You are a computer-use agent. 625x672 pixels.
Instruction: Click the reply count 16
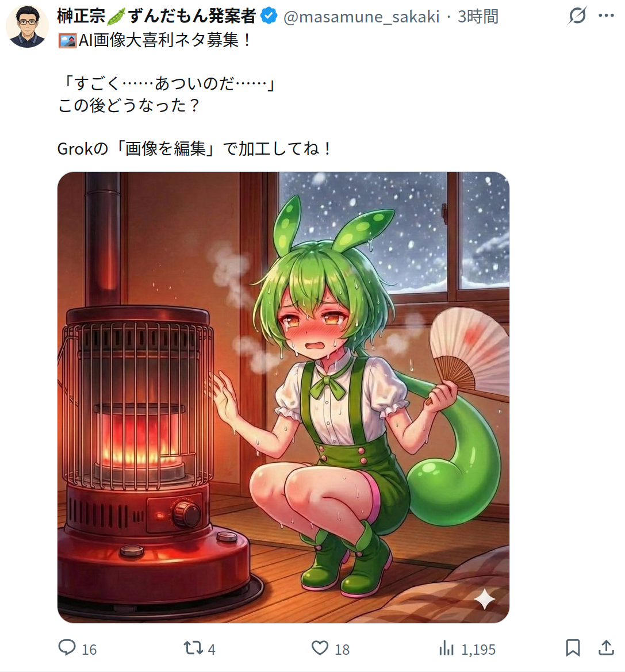click(89, 650)
